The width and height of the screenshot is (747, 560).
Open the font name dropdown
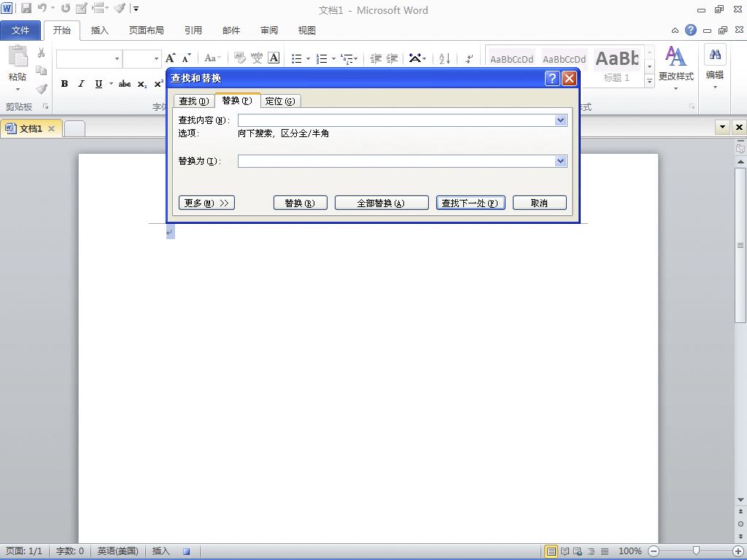coord(117,58)
